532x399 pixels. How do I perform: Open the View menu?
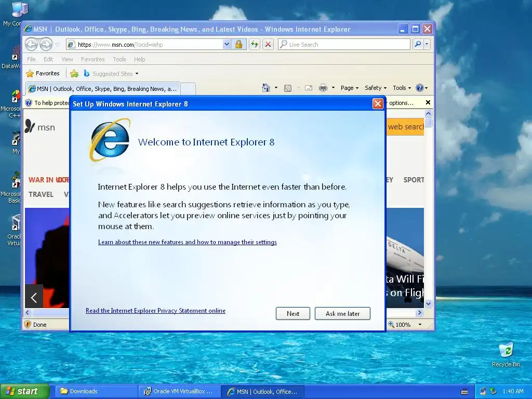(x=67, y=59)
